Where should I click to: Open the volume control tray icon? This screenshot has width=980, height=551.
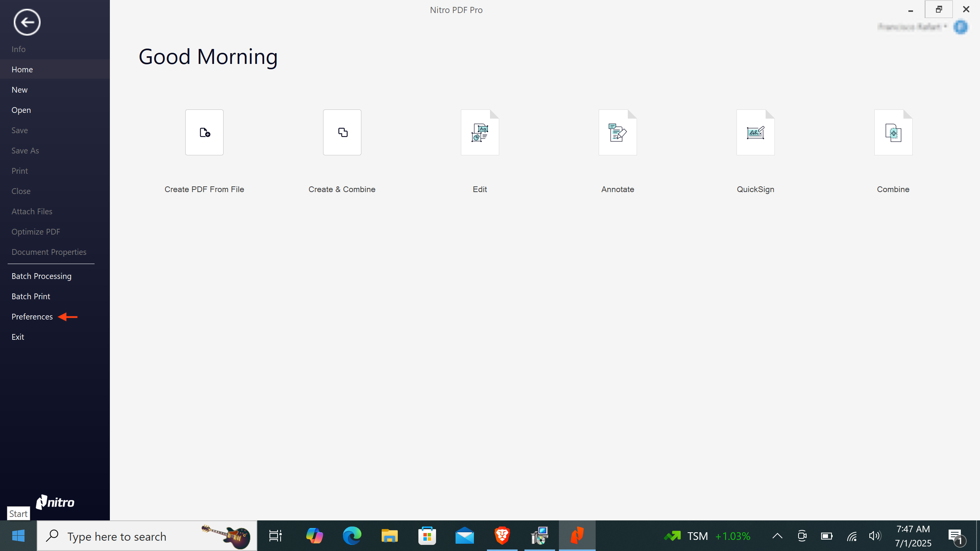[x=875, y=536]
